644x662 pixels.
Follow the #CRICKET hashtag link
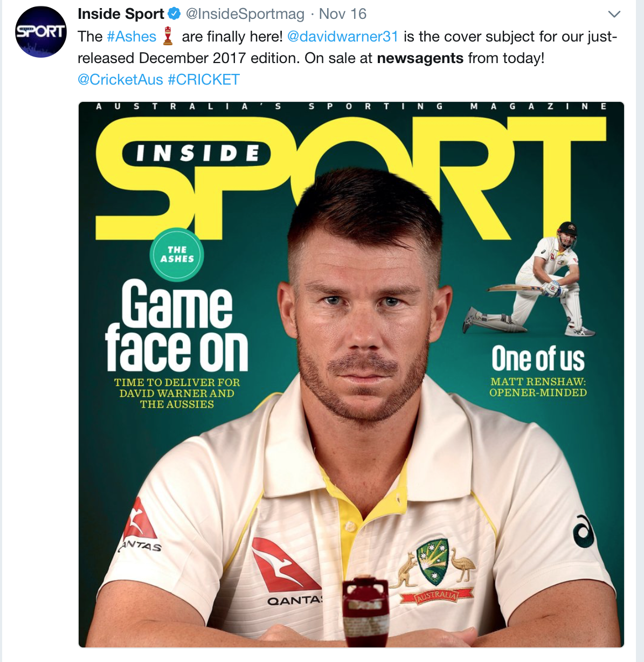click(x=204, y=80)
